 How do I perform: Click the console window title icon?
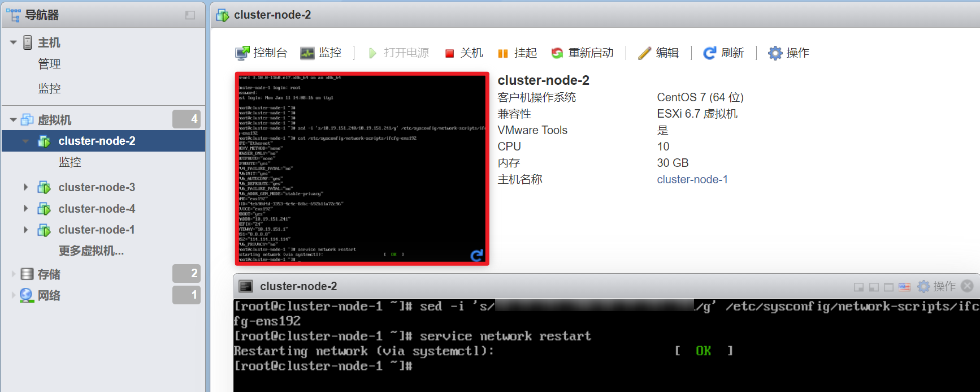click(246, 286)
